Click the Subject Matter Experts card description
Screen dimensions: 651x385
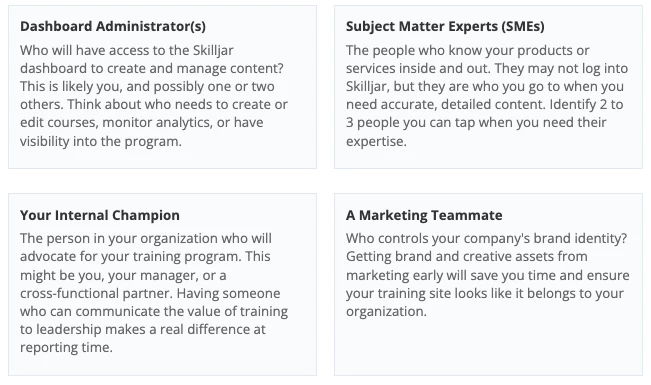tap(487, 96)
